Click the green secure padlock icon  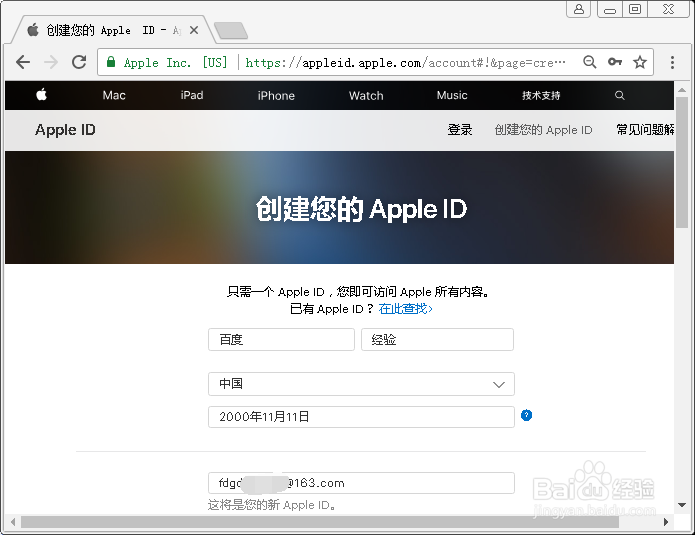111,62
